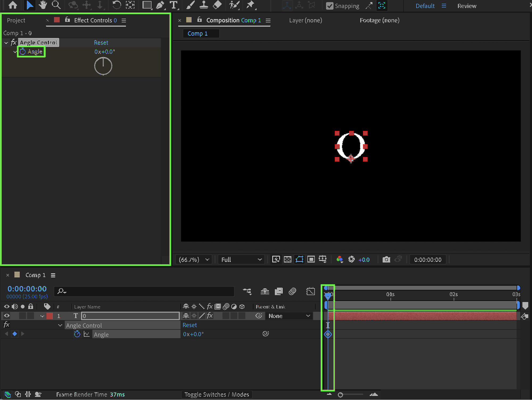Switch to the Footage (none) tab
This screenshot has width=532, height=400.
[380, 20]
